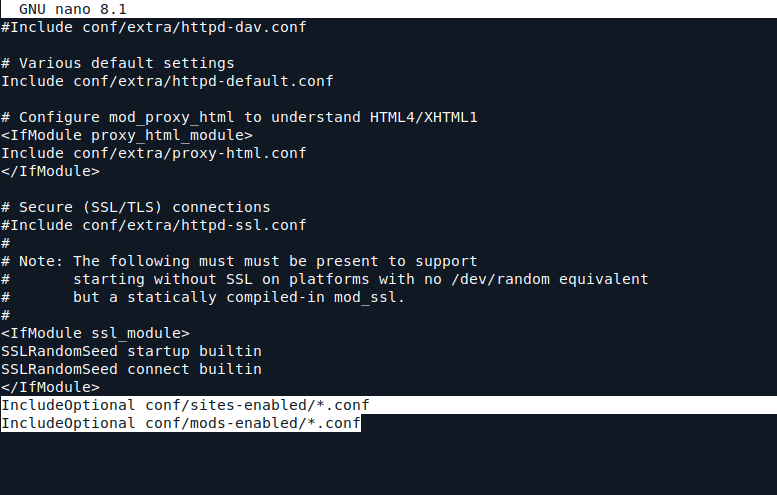Click the "# Secure (SSL/TLS) connections" comment
This screenshot has height=495, width=777.
[x=135, y=207]
